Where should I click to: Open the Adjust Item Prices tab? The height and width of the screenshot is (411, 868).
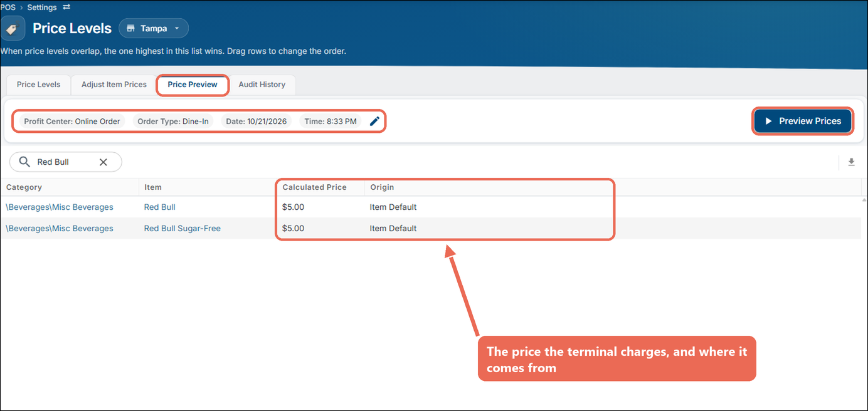(x=114, y=85)
